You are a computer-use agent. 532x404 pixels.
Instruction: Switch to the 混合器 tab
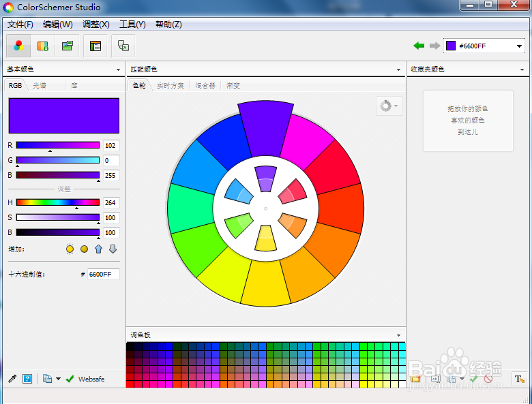click(x=205, y=85)
